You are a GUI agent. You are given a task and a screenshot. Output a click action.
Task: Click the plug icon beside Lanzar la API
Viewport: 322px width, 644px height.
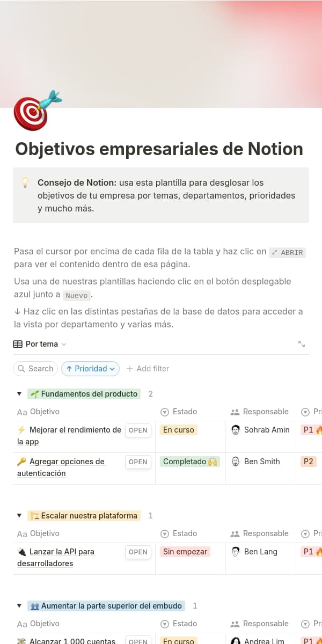(21, 552)
